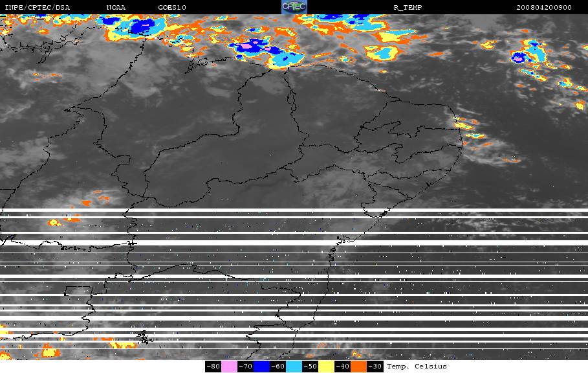Click the 200804200900 timestamp

(x=544, y=8)
